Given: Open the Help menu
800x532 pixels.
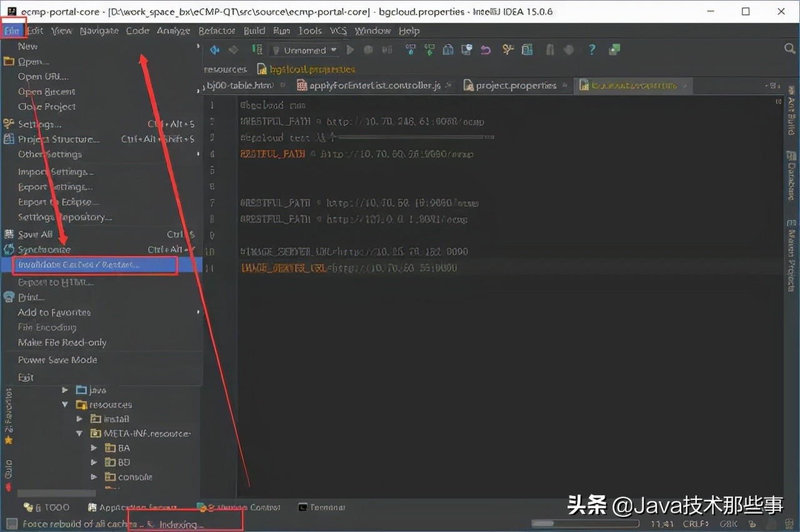Looking at the screenshot, I should [409, 31].
